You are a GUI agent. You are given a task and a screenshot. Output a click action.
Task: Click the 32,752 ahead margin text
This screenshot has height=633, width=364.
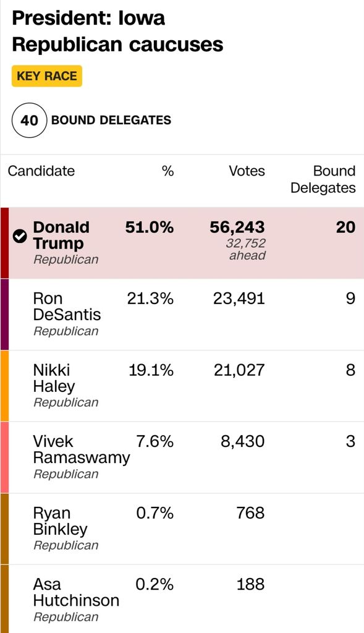[x=246, y=249]
